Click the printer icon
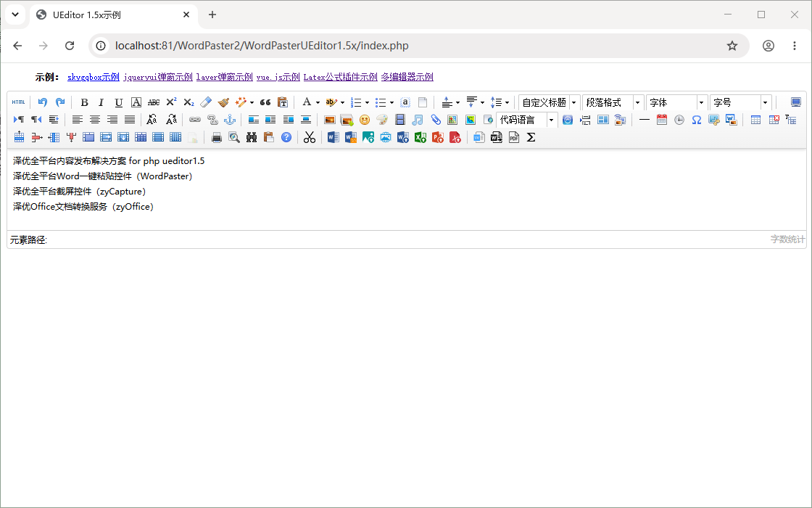 (x=217, y=137)
